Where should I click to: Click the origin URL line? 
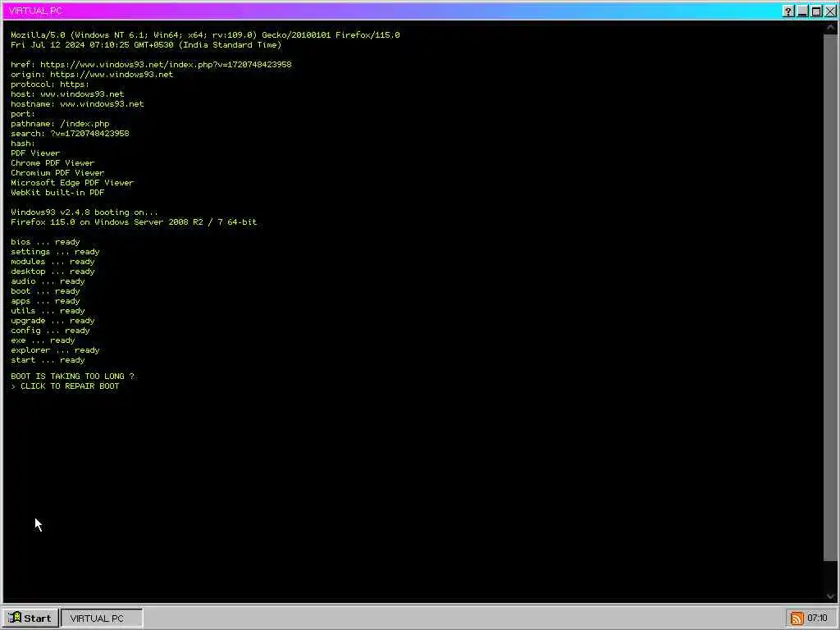(92, 75)
